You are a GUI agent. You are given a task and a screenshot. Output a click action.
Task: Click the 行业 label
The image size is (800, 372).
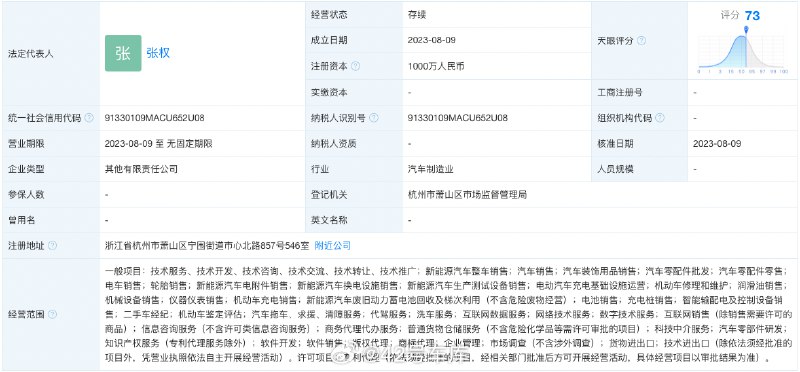[x=320, y=169]
